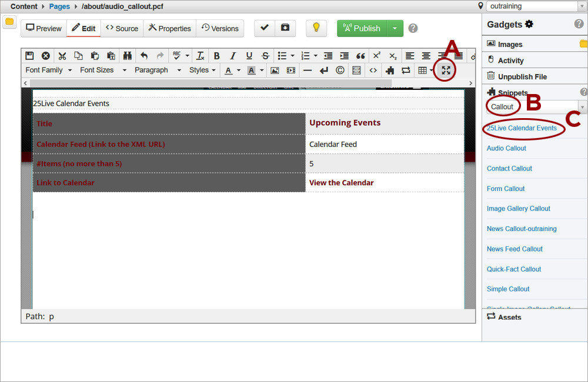
Task: Redo the previous action
Action: click(160, 56)
